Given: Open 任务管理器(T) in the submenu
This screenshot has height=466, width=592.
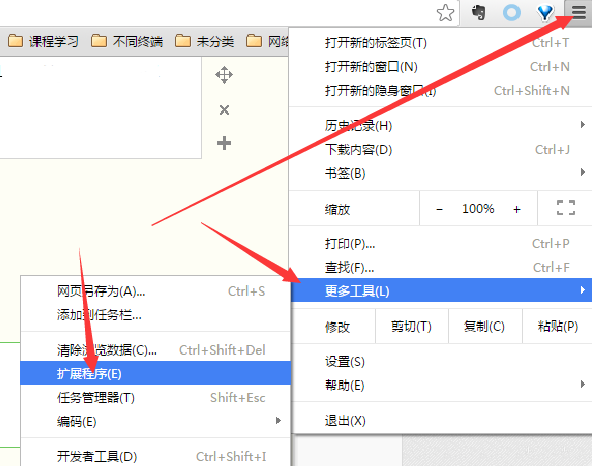Looking at the screenshot, I should [x=156, y=398].
